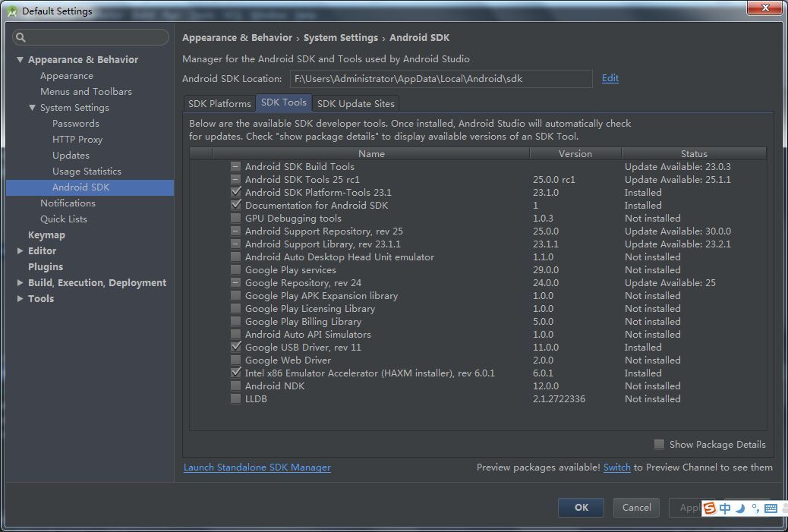Image resolution: width=788 pixels, height=532 pixels.
Task: Uncheck Google USB Driver, rev 11
Action: pyautogui.click(x=235, y=347)
